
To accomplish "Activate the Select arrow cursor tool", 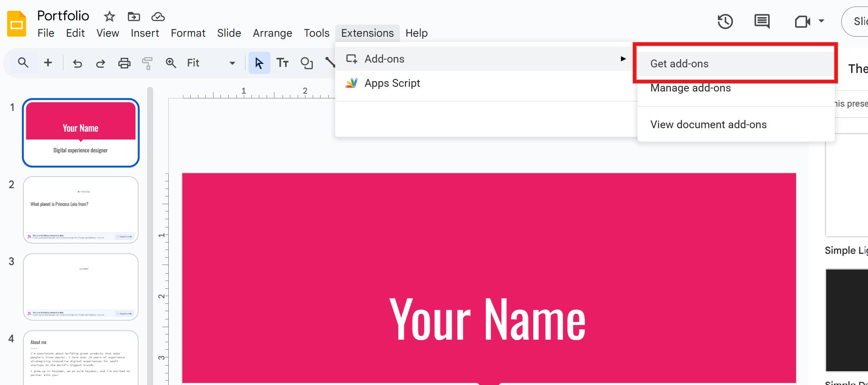I will pos(259,63).
